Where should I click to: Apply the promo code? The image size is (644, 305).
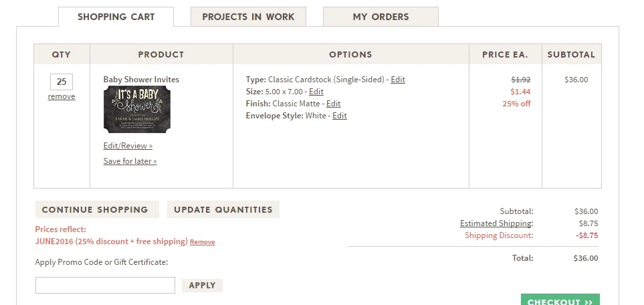pyautogui.click(x=202, y=286)
